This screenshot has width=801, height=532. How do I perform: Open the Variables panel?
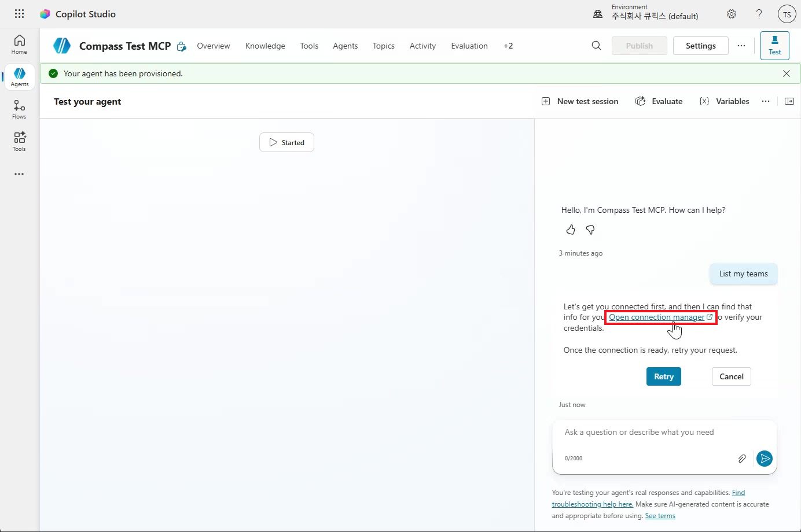724,101
